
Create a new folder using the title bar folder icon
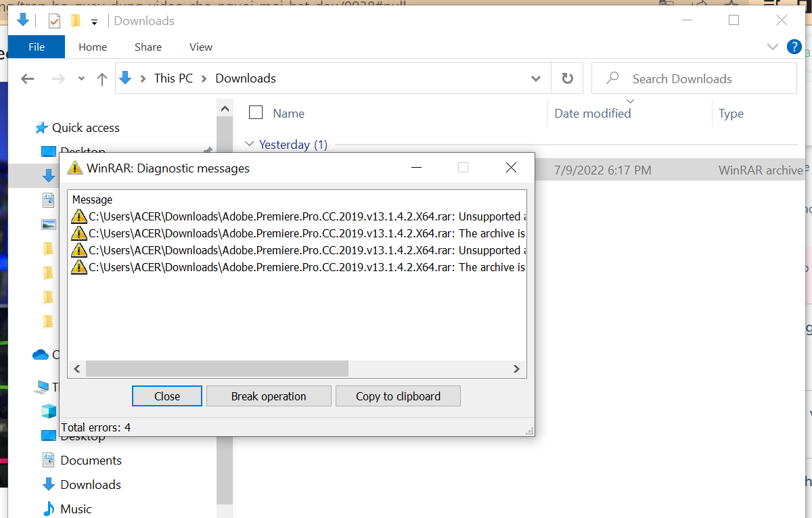(x=76, y=21)
